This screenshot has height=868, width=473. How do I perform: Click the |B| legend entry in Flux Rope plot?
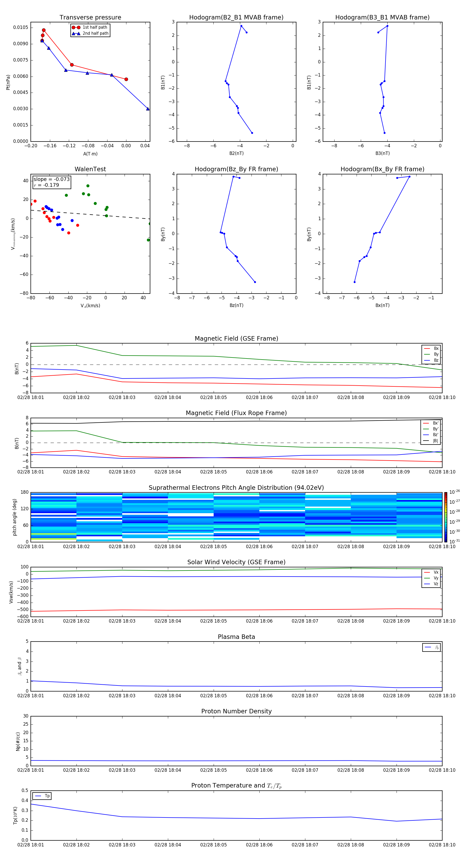(x=431, y=441)
